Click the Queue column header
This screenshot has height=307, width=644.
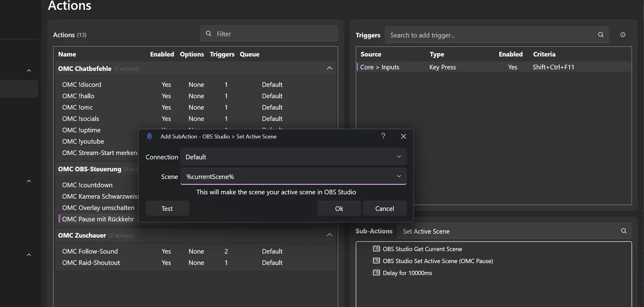click(x=249, y=54)
